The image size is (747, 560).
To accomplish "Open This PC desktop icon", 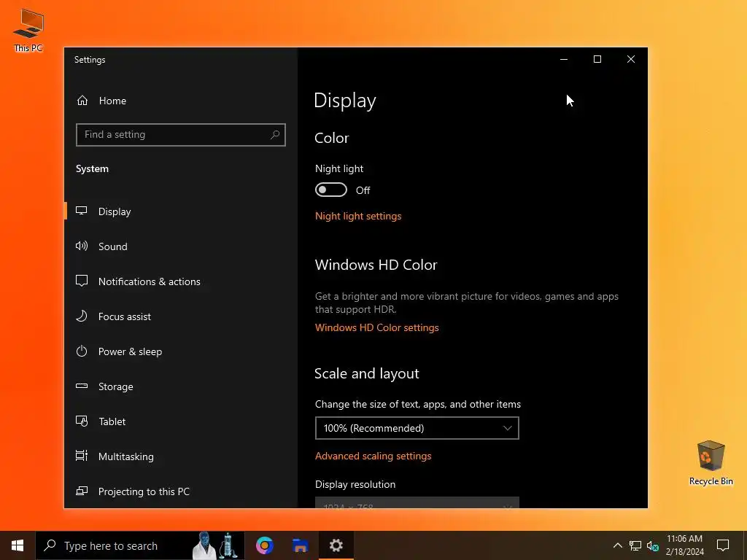I will [x=28, y=31].
